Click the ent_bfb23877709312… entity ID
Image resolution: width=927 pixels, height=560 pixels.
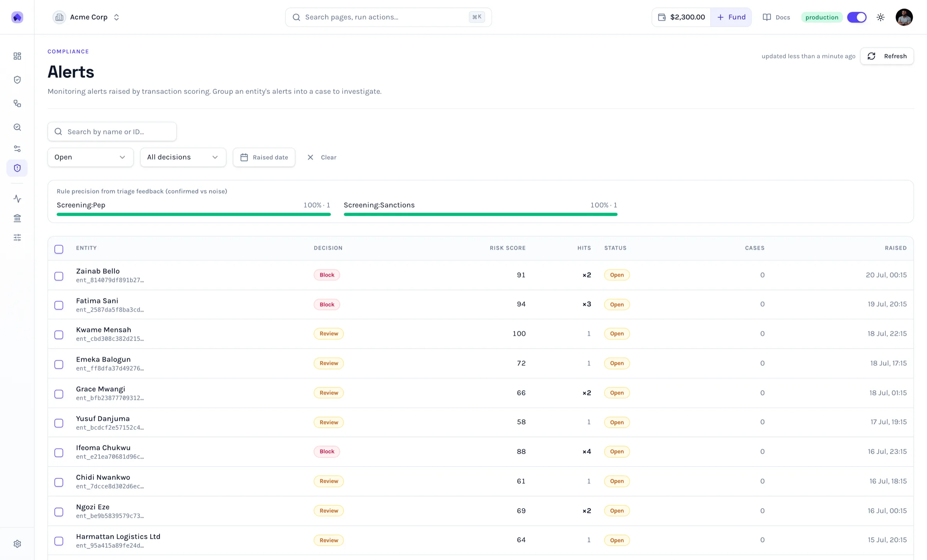pos(110,398)
